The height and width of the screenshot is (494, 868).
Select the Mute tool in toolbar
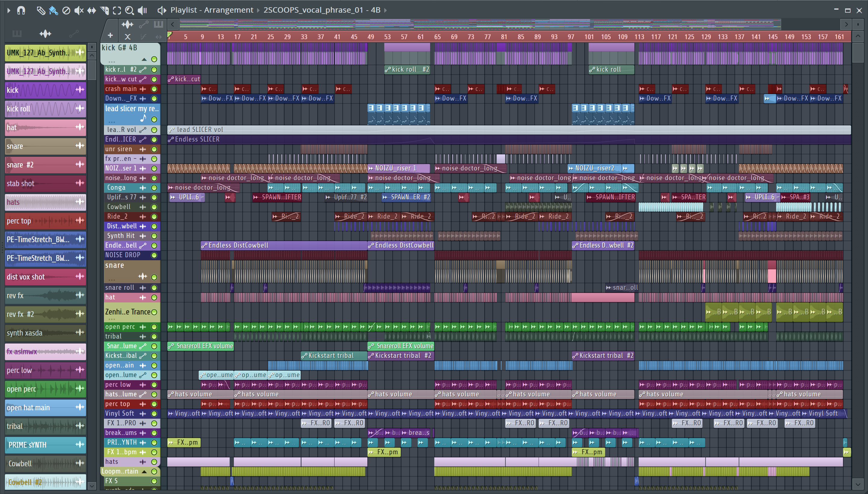click(79, 11)
